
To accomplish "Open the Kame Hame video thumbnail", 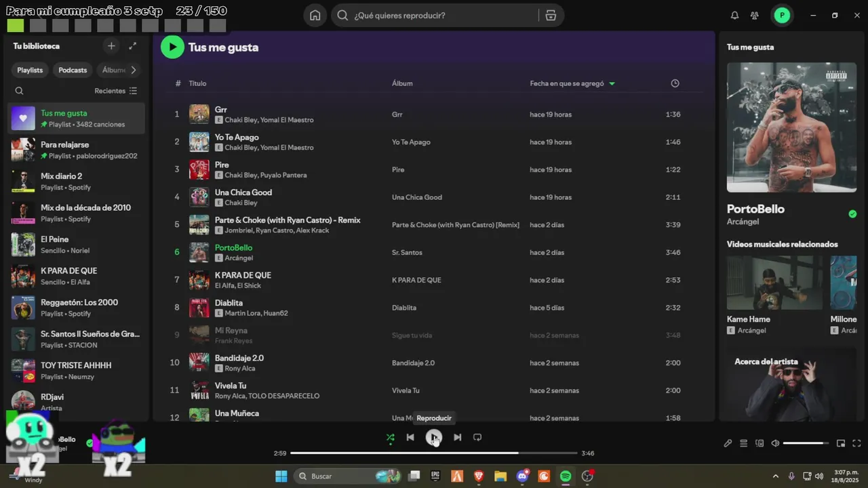I will [774, 283].
